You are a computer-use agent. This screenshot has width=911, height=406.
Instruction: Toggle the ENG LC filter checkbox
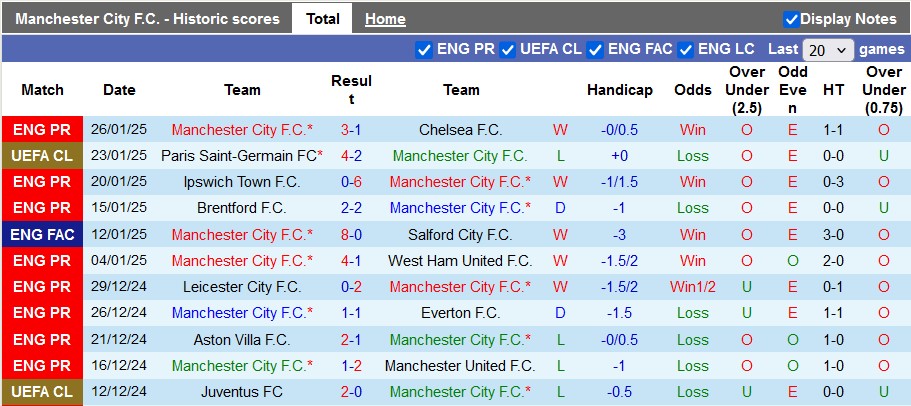point(686,49)
